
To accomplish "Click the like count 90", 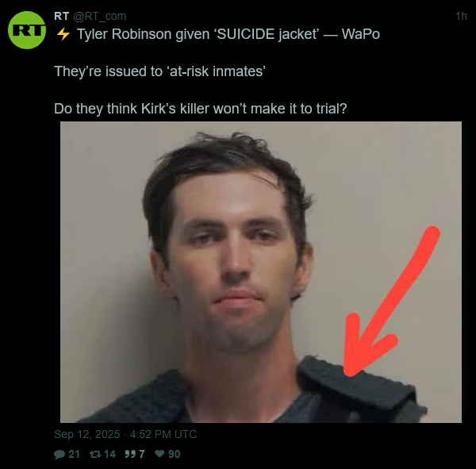I will (175, 454).
